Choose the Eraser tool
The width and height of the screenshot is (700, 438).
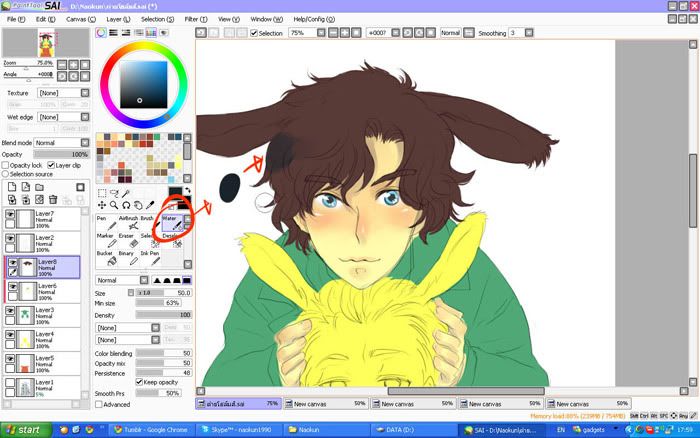click(126, 242)
